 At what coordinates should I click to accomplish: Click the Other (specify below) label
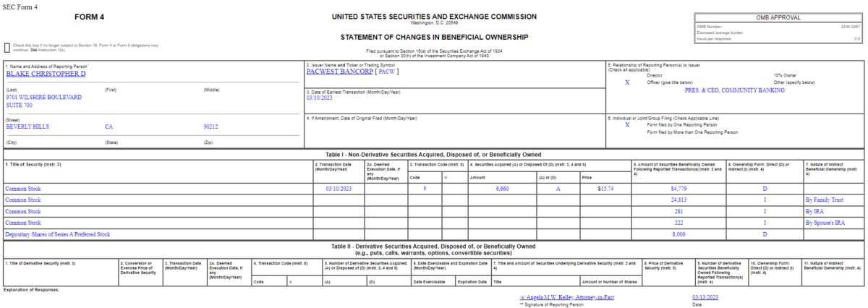pyautogui.click(x=794, y=82)
